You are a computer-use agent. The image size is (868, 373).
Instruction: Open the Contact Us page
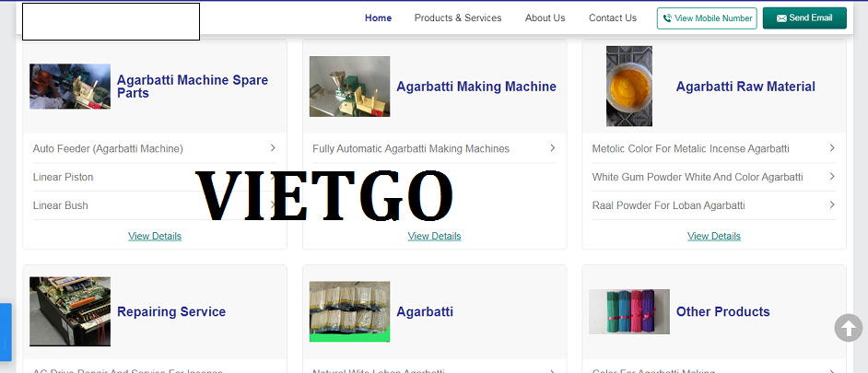613,18
